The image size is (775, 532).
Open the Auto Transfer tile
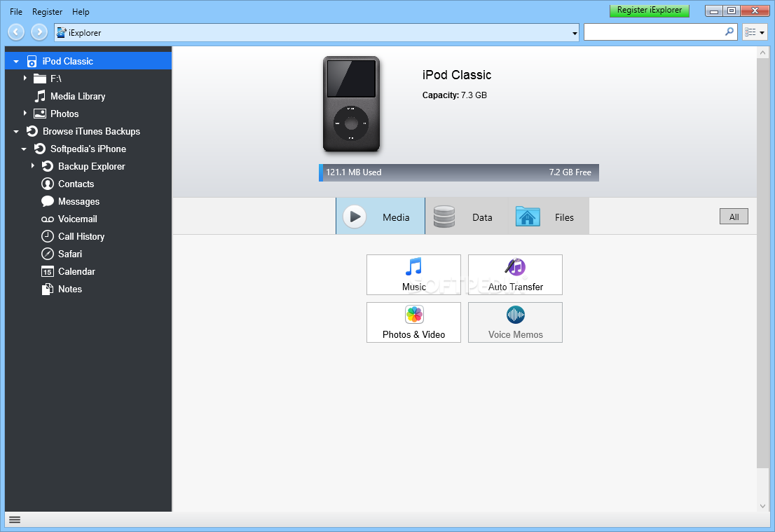(516, 275)
